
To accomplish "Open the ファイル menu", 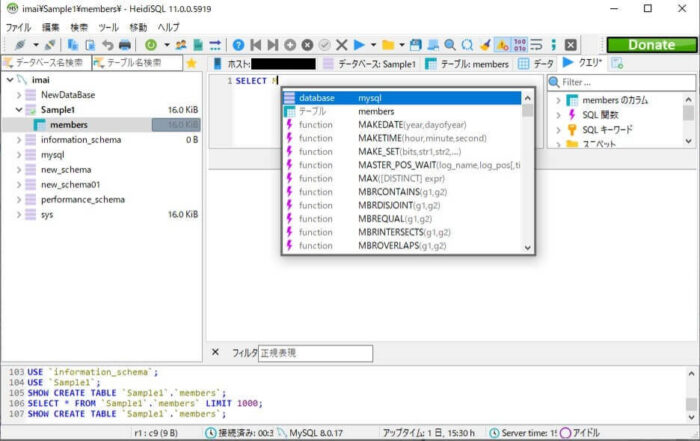I will tap(18, 28).
